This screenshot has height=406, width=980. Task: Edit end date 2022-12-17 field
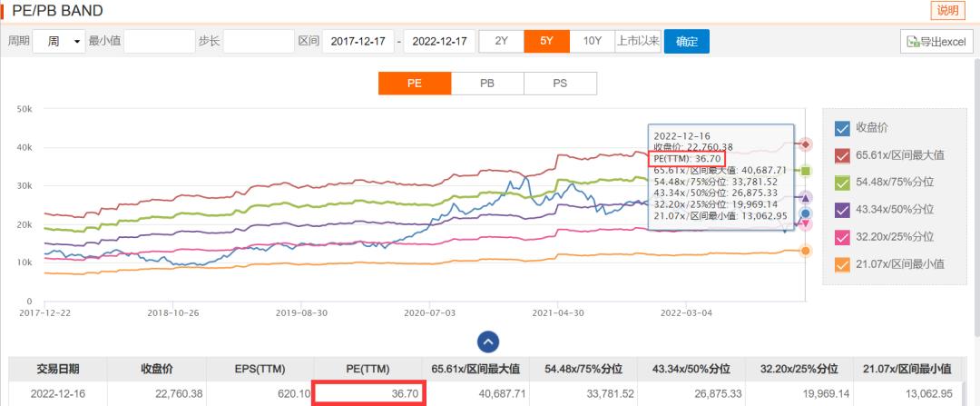tap(439, 41)
